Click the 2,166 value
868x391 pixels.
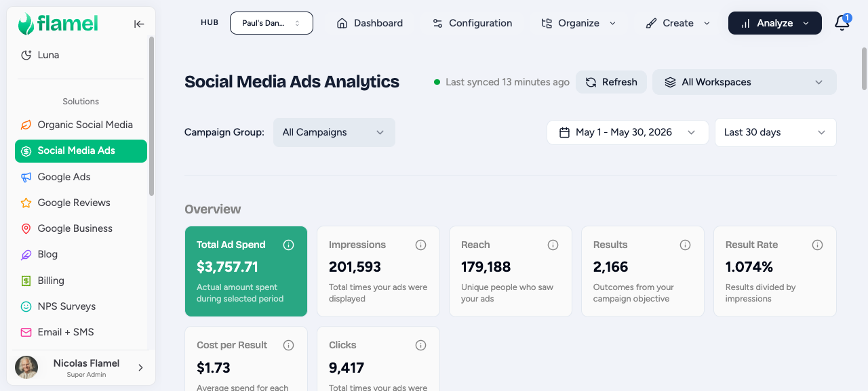coord(611,267)
